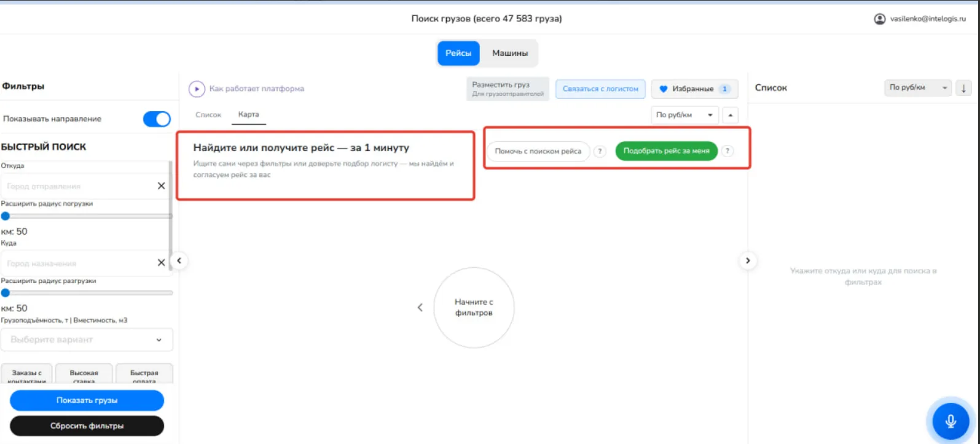
Task: Click 'Подобрать рейс за меня' green button
Action: click(x=666, y=151)
